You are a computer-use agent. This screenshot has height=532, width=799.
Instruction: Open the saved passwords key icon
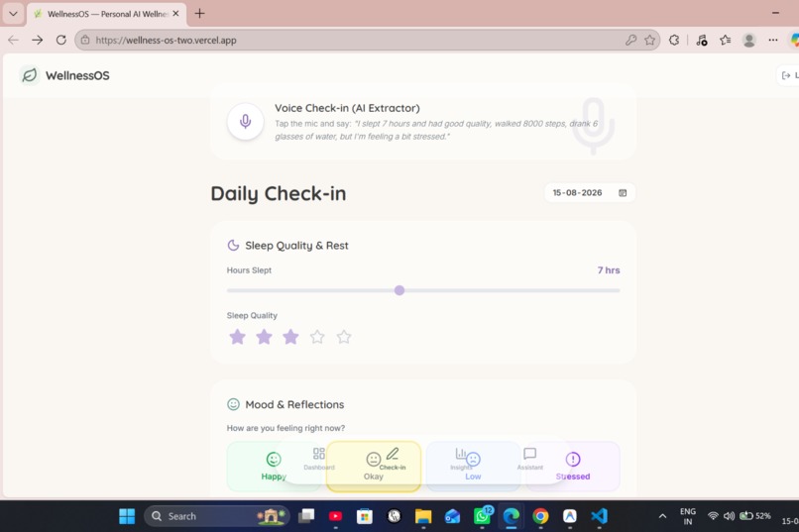[630, 41]
